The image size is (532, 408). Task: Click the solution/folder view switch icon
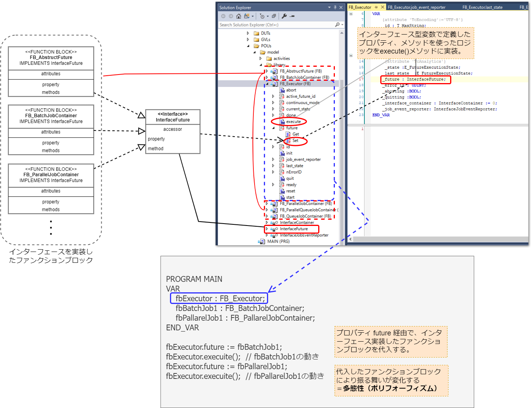pos(246,16)
